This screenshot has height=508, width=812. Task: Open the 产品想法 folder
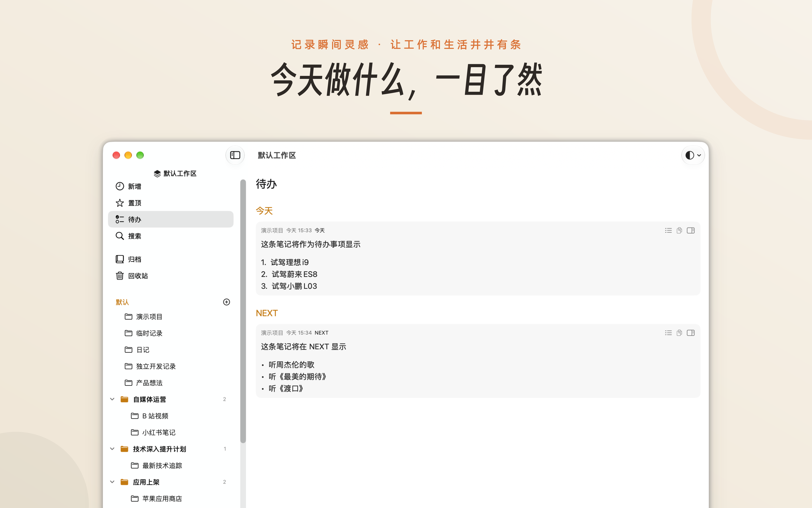click(170, 383)
